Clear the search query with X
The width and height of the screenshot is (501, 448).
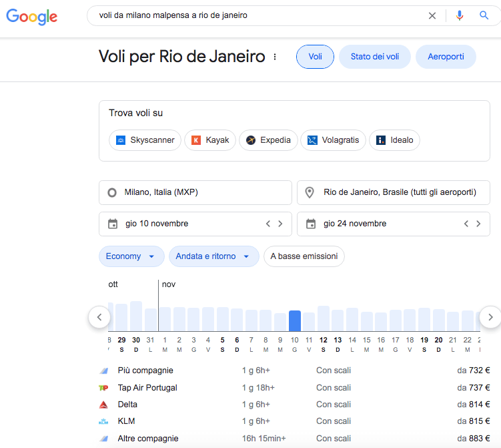pyautogui.click(x=432, y=15)
